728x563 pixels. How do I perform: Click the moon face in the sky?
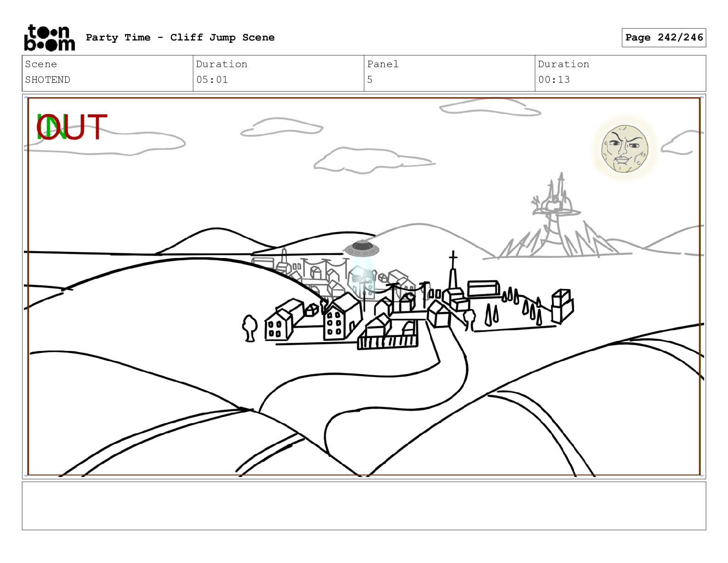pos(625,149)
